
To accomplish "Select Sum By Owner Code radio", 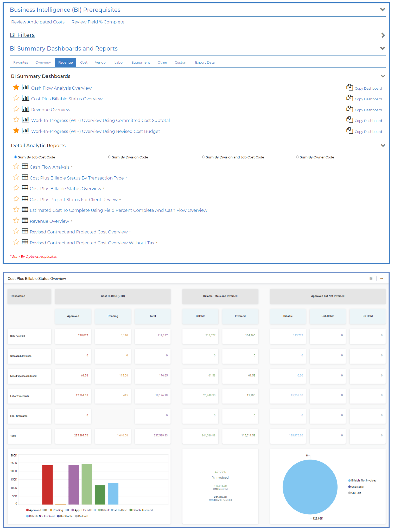I will point(297,157).
